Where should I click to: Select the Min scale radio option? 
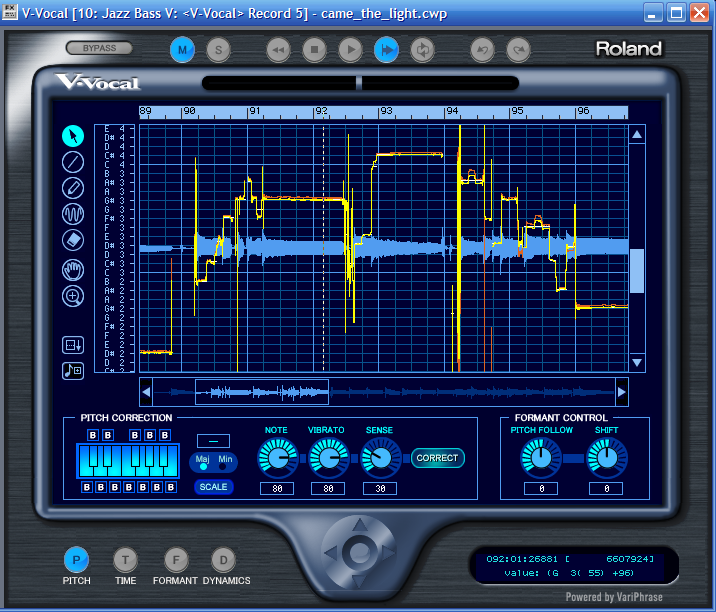coord(223,467)
